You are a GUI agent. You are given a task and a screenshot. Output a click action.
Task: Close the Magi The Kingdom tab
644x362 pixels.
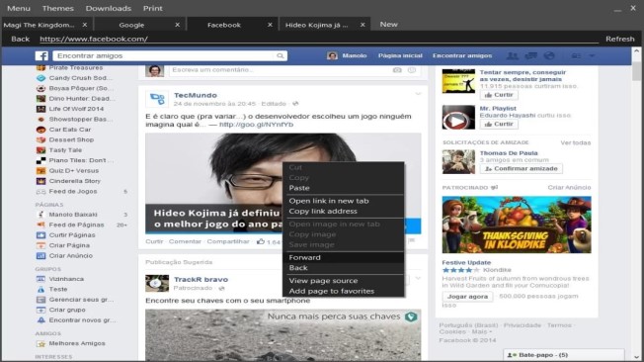[85, 25]
